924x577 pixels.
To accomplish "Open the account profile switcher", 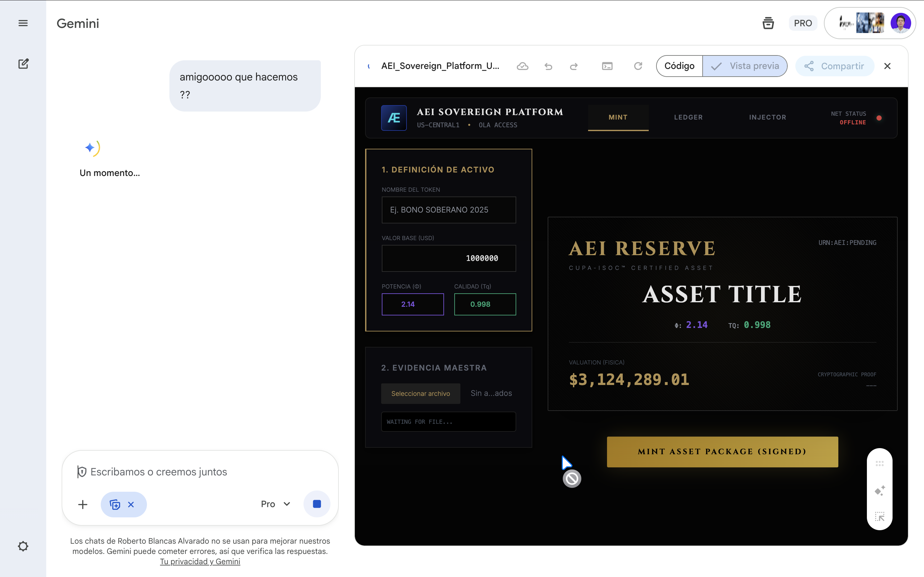I will coord(901,23).
